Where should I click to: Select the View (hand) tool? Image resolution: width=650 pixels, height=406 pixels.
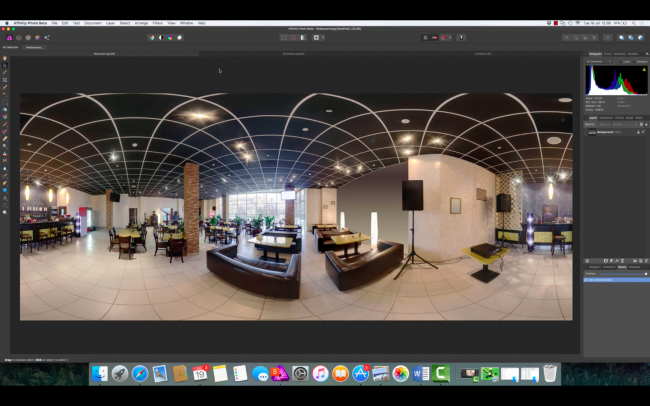pyautogui.click(x=5, y=58)
